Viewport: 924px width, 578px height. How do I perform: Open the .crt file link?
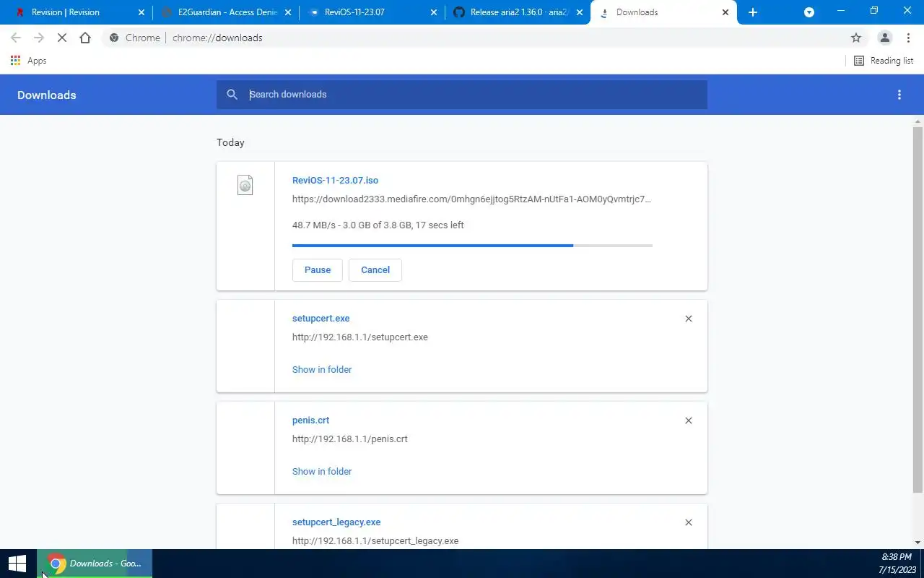pyautogui.click(x=310, y=420)
